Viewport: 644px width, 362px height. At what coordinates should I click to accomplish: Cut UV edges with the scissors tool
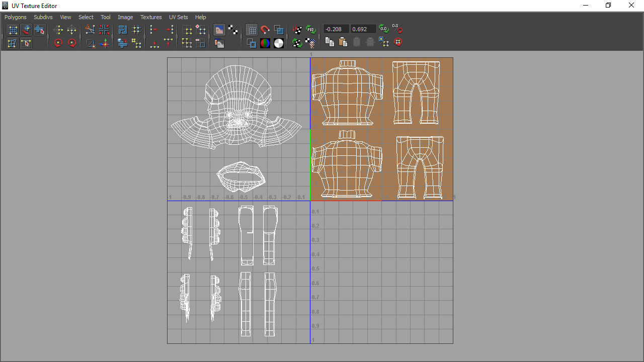pyautogui.click(x=90, y=30)
